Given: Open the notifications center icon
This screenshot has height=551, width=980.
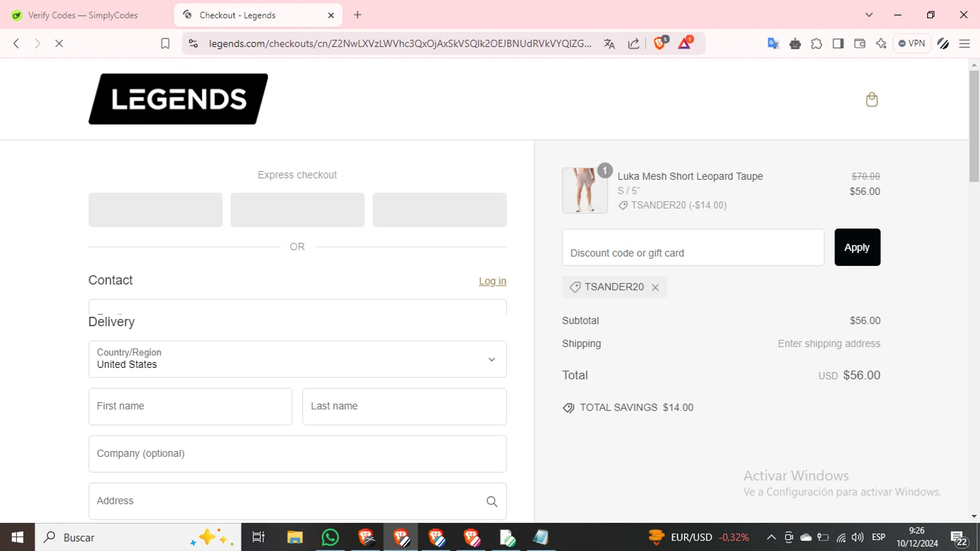Looking at the screenshot, I should [959, 538].
